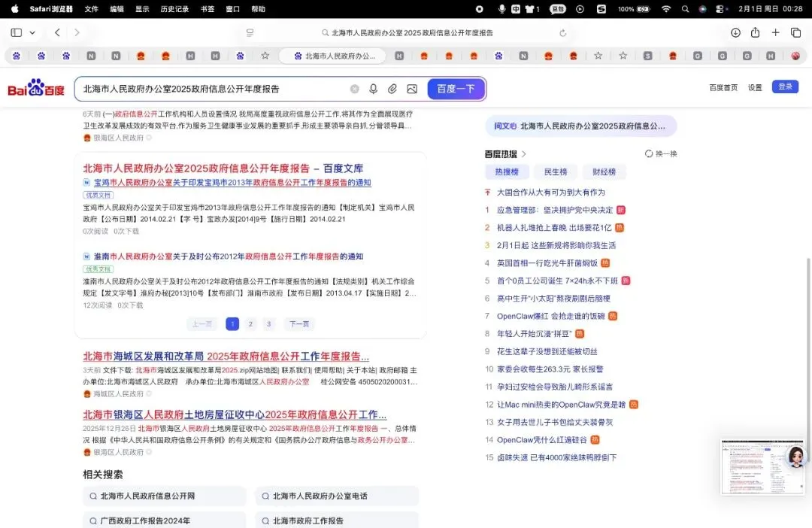Image resolution: width=812 pixels, height=528 pixels.
Task: Select related search 北海市政府工作报告
Action: point(337,520)
